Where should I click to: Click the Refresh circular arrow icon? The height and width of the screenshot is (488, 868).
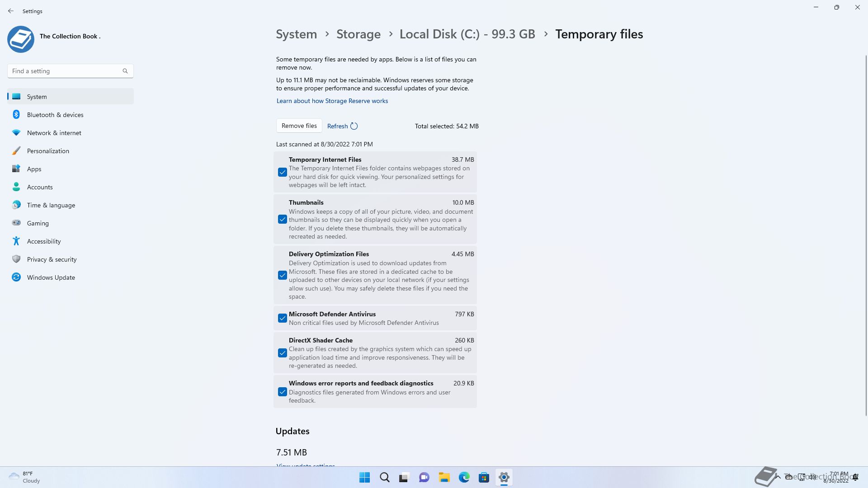[x=354, y=126]
